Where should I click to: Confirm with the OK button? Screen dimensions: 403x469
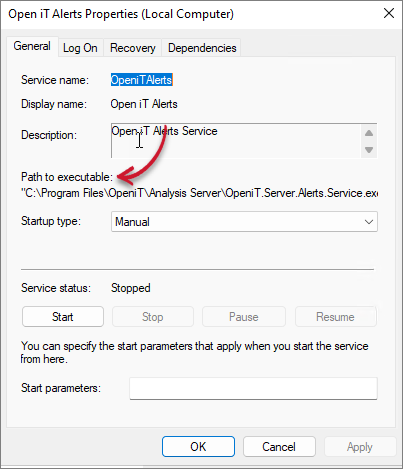coord(198,447)
